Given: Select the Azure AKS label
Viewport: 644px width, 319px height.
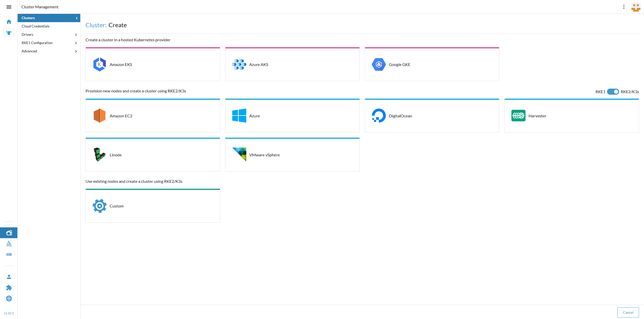Looking at the screenshot, I should 259,64.
